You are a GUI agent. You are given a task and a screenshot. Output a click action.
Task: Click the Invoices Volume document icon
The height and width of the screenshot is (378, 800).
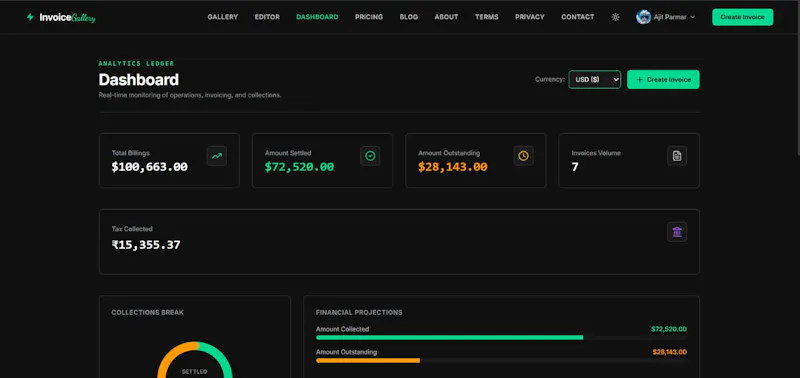click(x=677, y=156)
